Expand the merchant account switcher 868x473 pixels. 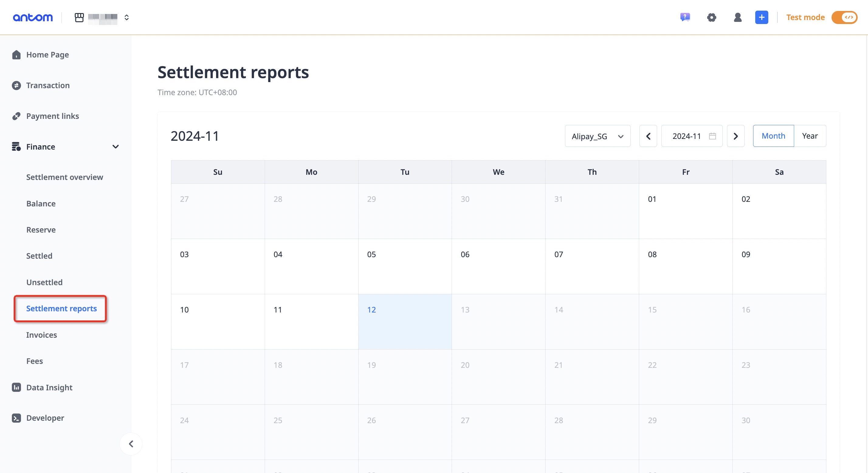click(127, 17)
